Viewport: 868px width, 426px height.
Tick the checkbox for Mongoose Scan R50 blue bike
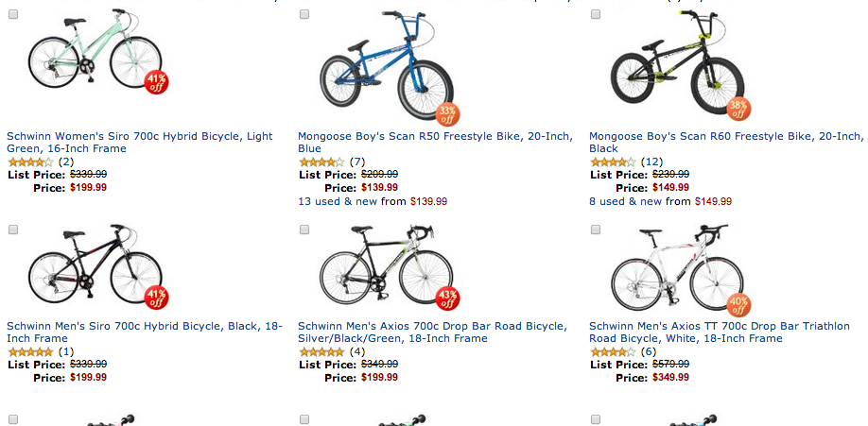[x=304, y=14]
